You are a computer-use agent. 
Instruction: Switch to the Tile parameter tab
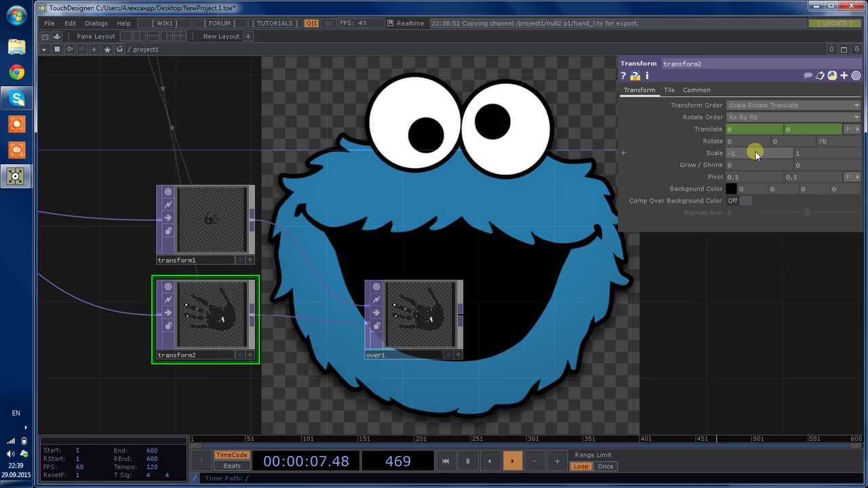(x=669, y=90)
